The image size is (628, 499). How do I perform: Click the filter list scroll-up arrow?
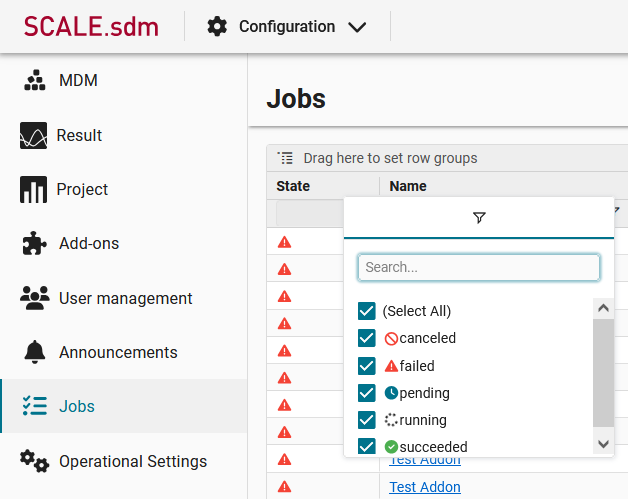click(603, 308)
